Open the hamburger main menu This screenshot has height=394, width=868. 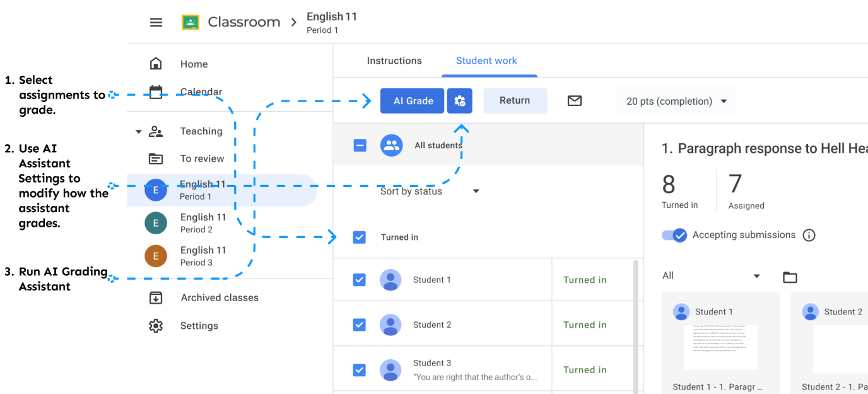coord(156,23)
